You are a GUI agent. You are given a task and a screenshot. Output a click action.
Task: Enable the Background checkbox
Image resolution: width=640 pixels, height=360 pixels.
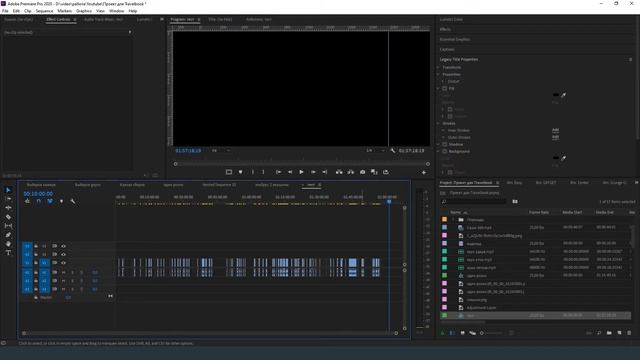pyautogui.click(x=445, y=151)
